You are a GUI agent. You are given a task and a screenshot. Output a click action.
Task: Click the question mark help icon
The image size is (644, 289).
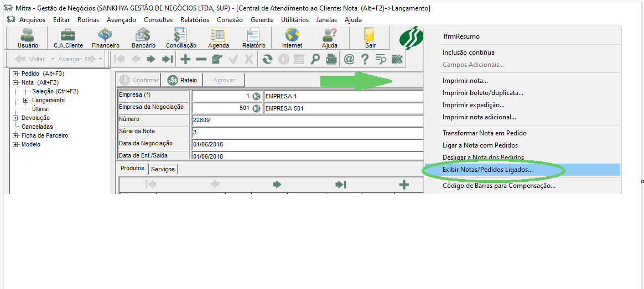point(364,60)
